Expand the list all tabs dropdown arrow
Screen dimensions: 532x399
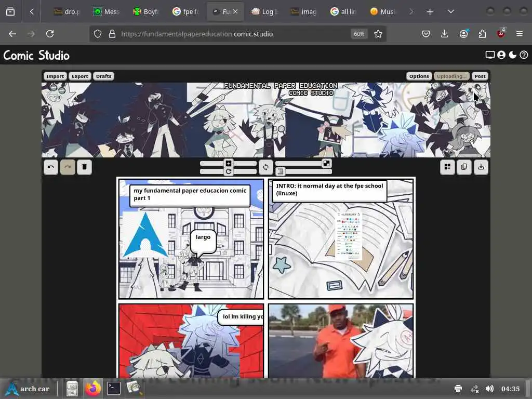click(x=451, y=12)
